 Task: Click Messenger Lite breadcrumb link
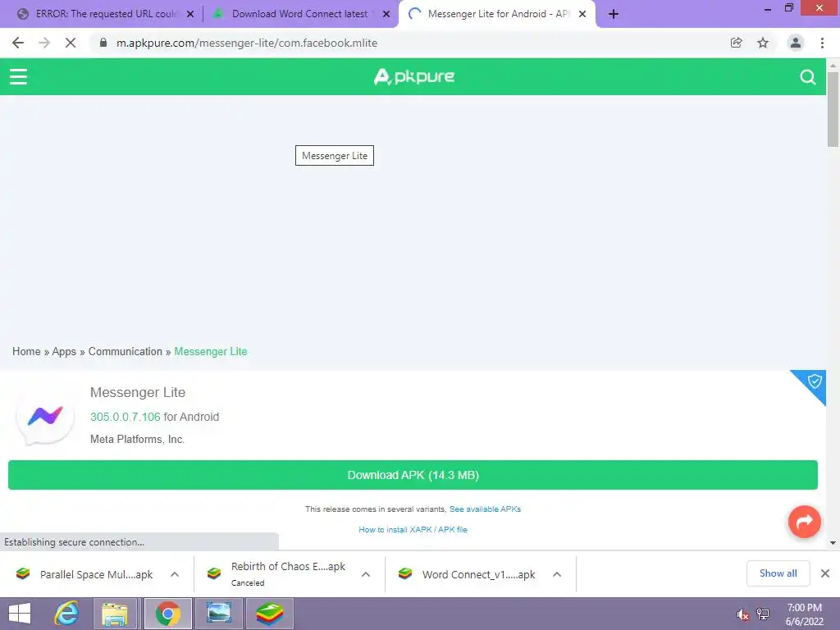coord(211,351)
